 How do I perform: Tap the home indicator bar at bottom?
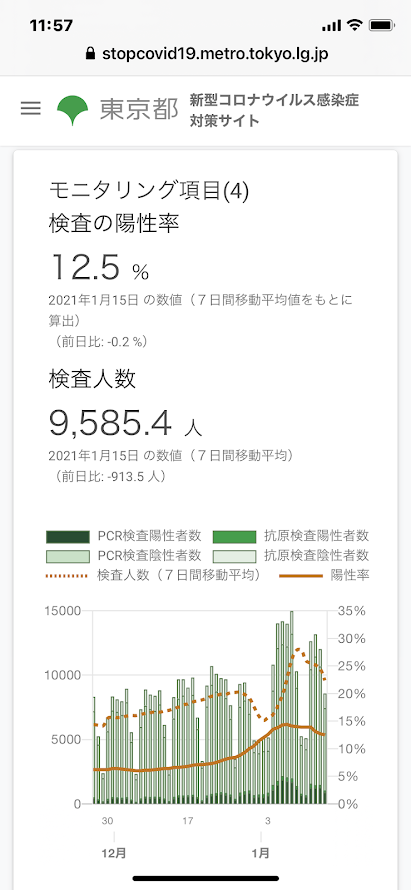point(206,878)
